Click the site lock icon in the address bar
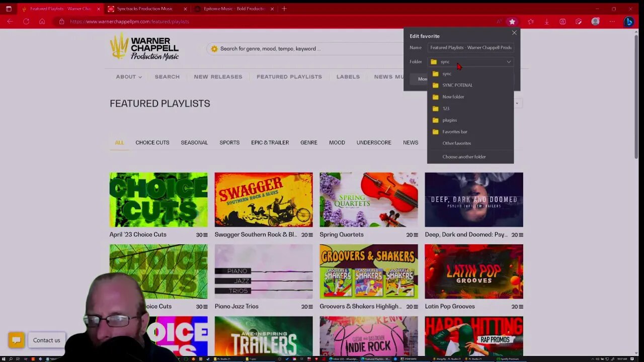This screenshot has height=362, width=644. 61,22
